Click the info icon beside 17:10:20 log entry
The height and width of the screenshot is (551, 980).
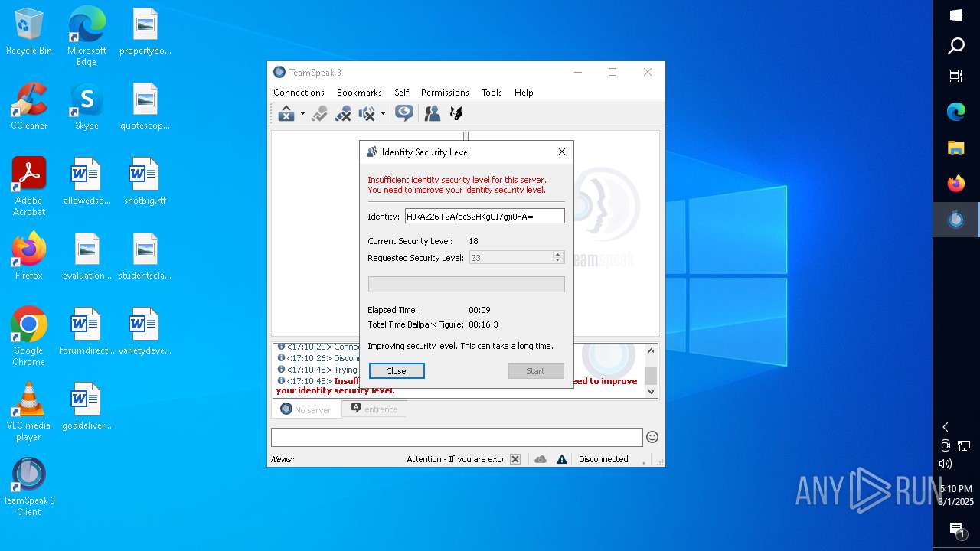click(281, 347)
